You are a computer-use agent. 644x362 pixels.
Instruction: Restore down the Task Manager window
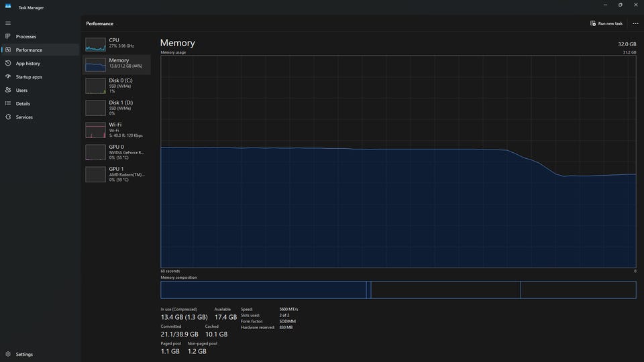pyautogui.click(x=620, y=5)
